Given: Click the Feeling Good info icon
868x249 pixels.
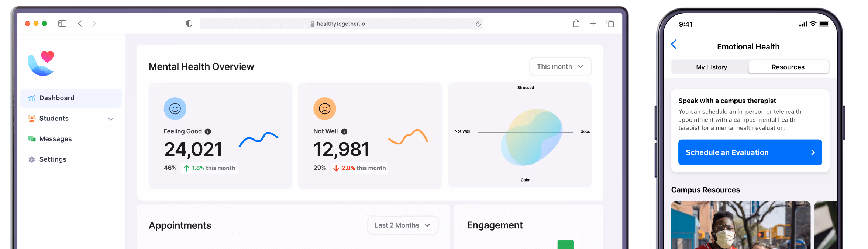Looking at the screenshot, I should pyautogui.click(x=208, y=131).
